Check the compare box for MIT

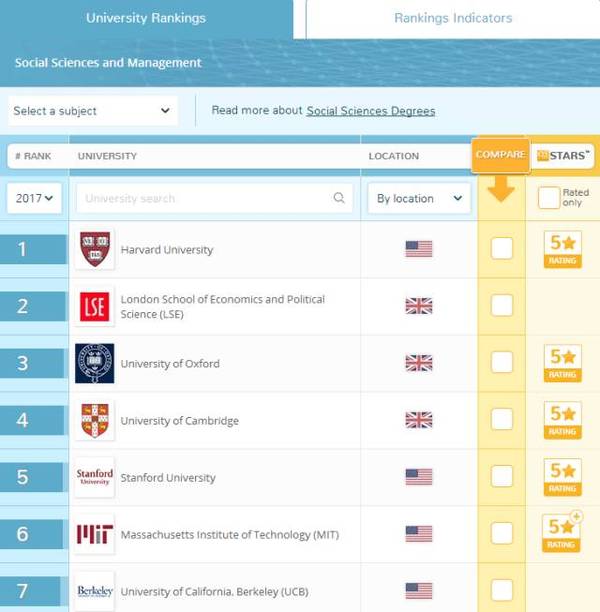pos(502,533)
